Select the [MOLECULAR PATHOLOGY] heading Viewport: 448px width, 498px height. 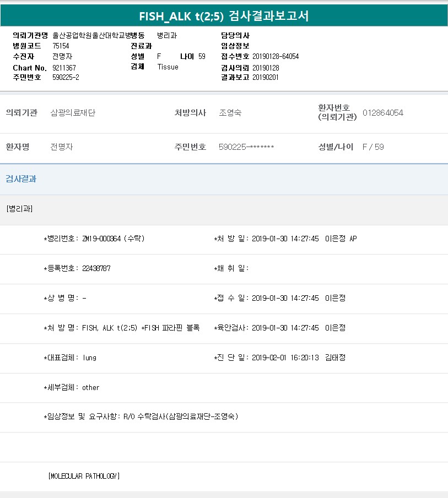[84, 476]
